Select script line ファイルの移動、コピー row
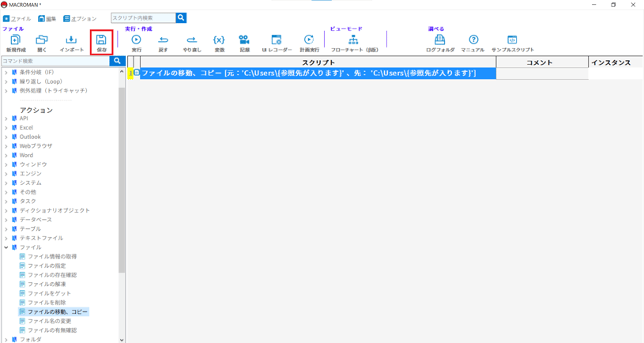 point(318,73)
